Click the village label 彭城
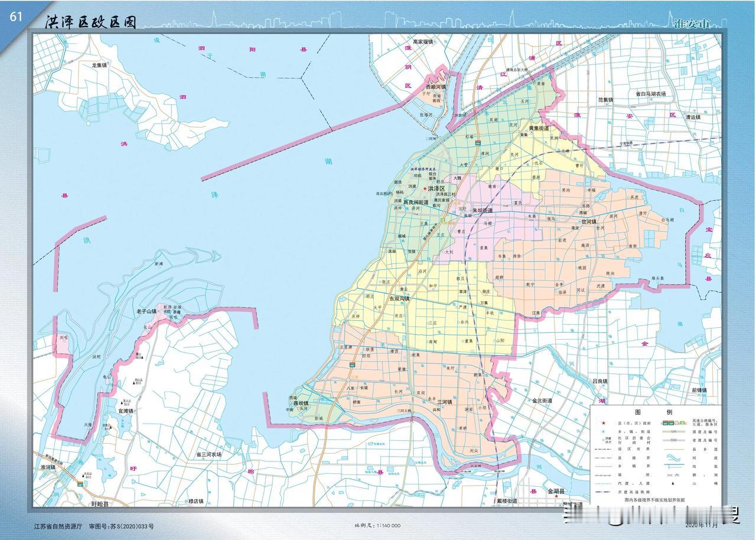The width and height of the screenshot is (756, 540). [x=319, y=418]
